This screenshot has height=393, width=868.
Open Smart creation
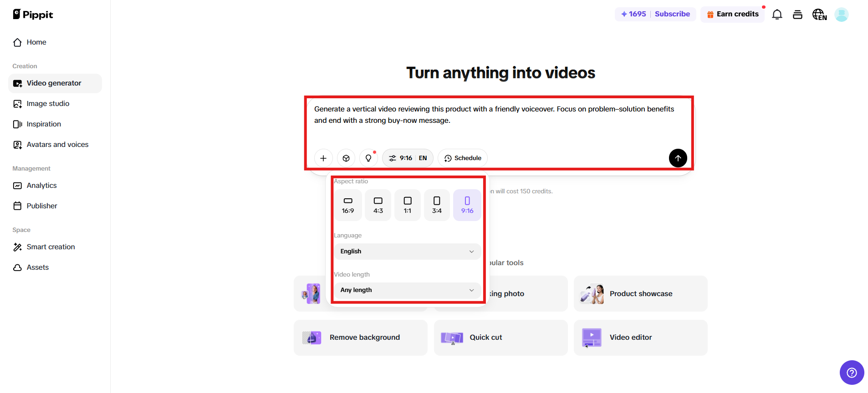coord(55,247)
